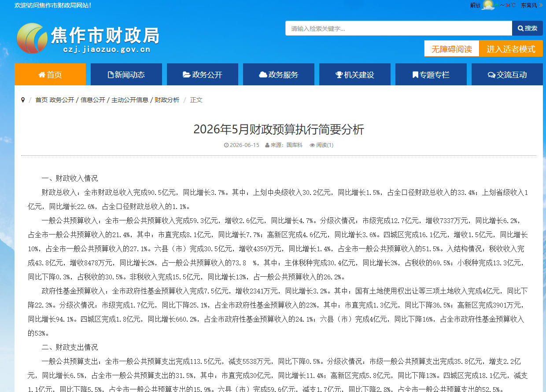Screen dimensions: 546x392
Task: Click the paragraph starting 财政总收入
Action: (278, 199)
